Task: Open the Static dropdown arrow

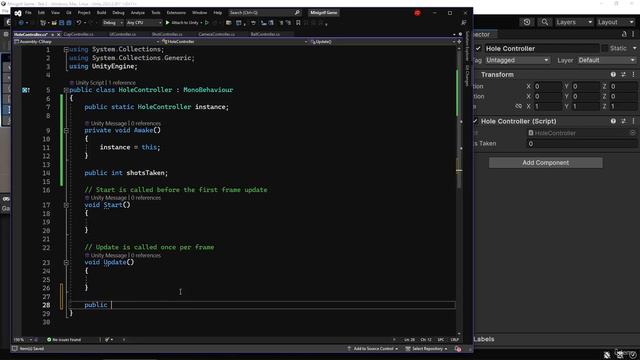Action: coord(634,49)
